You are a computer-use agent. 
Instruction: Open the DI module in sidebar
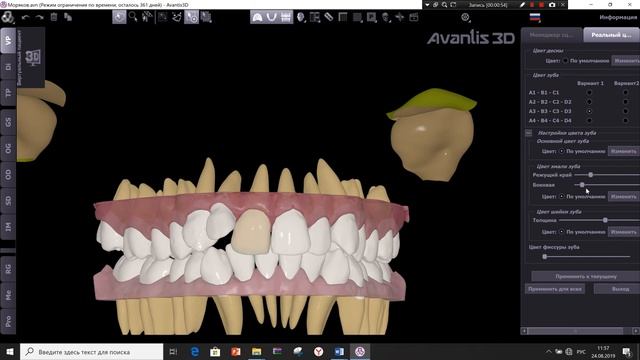[8, 67]
